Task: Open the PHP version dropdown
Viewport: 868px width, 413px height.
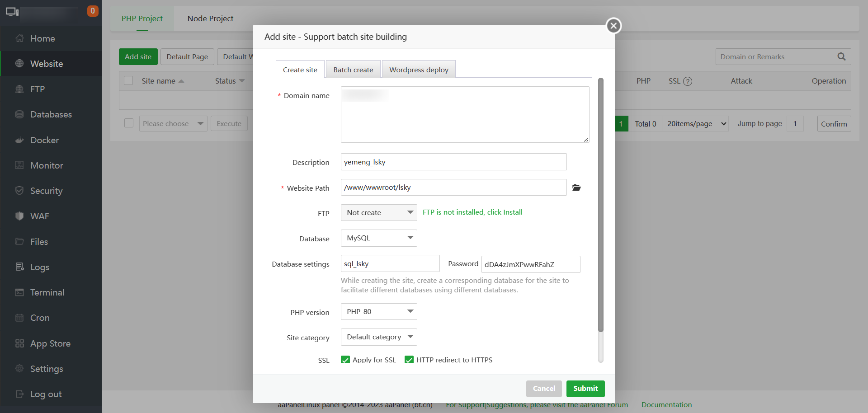Action: 379,312
